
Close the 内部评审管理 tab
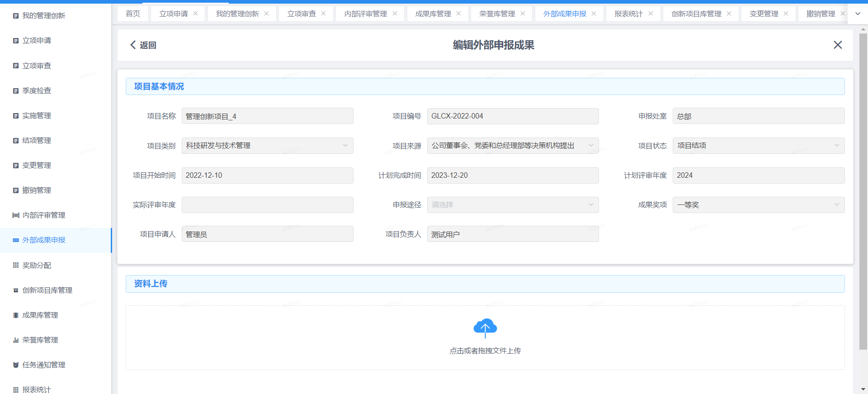[x=395, y=14]
